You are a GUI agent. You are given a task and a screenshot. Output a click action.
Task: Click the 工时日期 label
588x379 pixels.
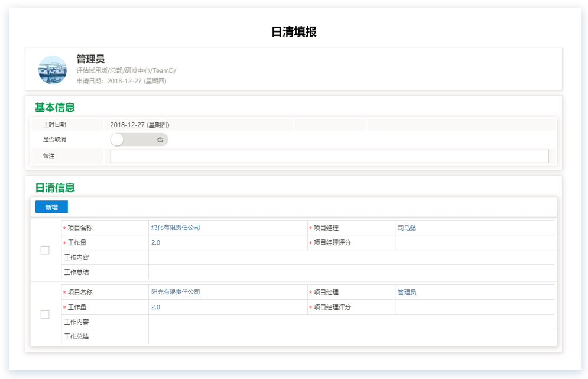[x=54, y=125]
